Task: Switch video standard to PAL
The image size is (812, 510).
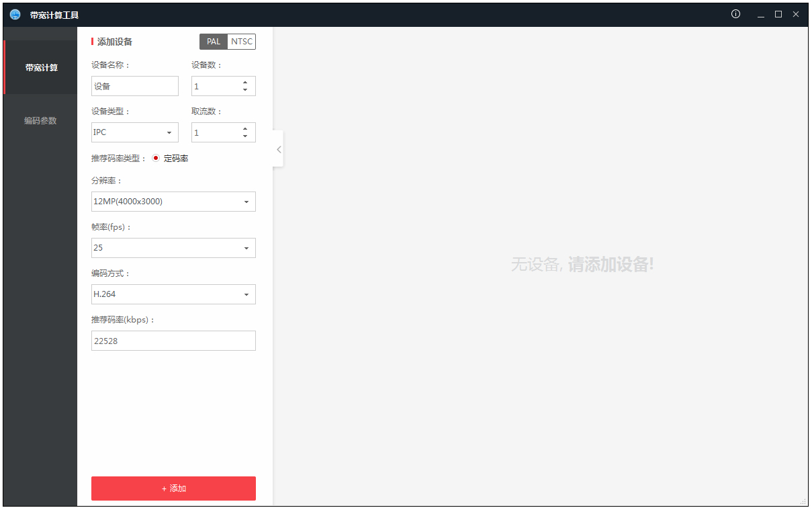Action: point(214,42)
